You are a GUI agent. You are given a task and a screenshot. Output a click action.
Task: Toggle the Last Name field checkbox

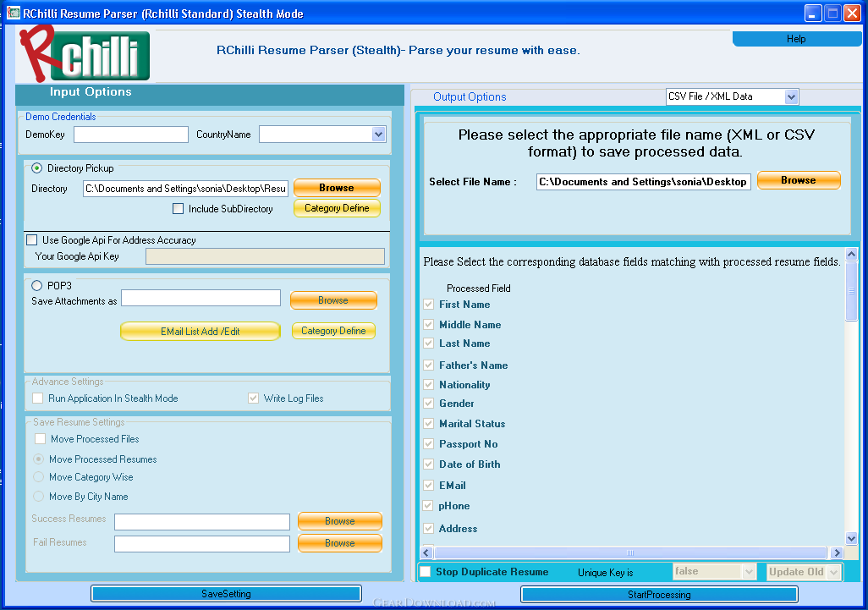(x=428, y=343)
